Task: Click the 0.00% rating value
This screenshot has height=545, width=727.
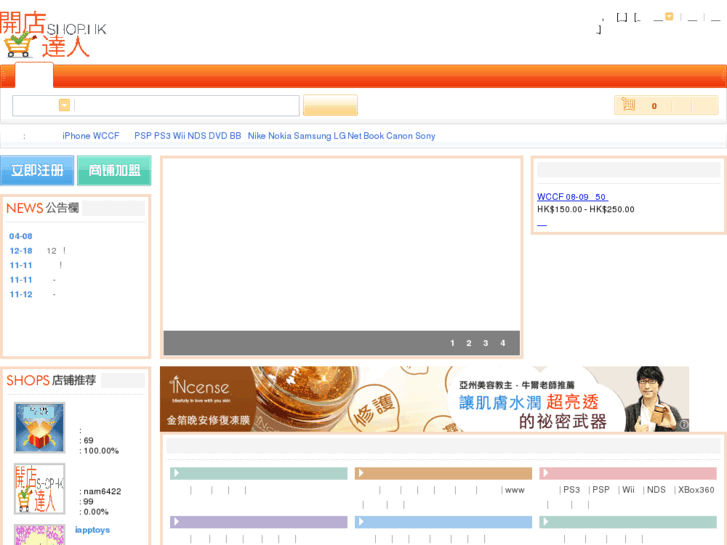Action: click(96, 512)
